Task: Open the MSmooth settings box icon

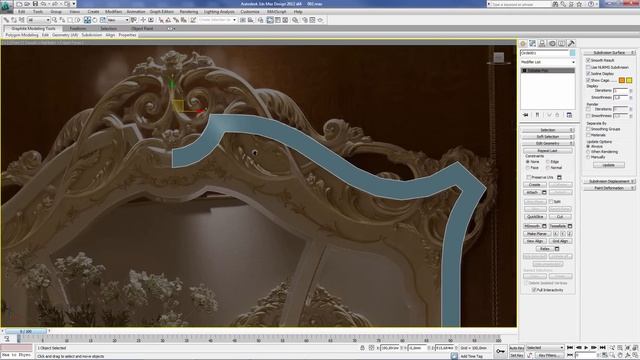Action: (x=544, y=226)
